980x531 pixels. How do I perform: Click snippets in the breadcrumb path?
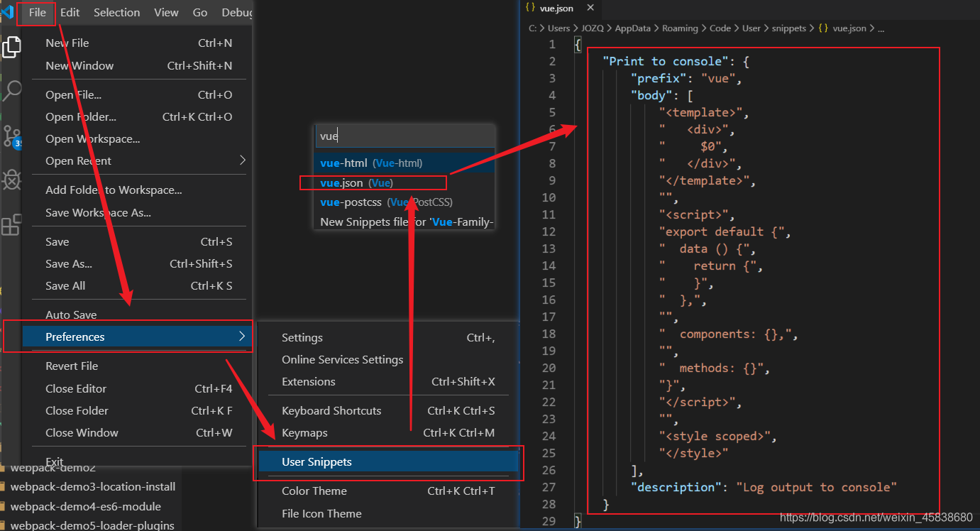pyautogui.click(x=790, y=28)
